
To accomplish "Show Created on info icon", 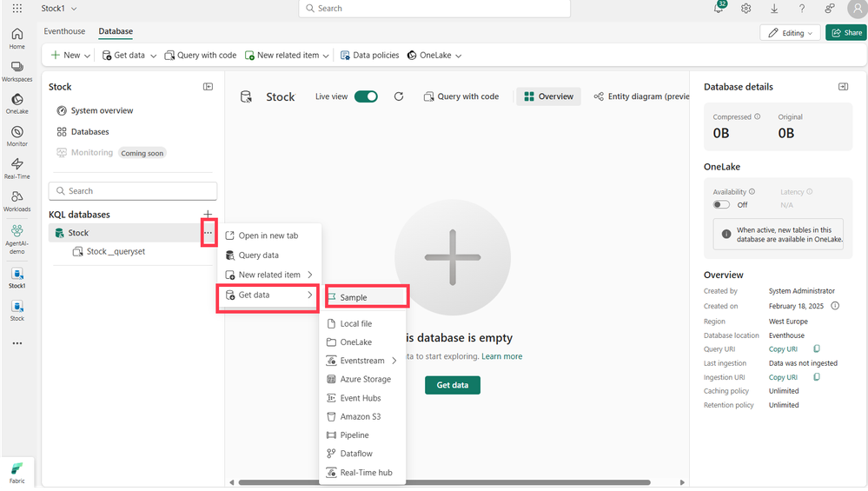I will pyautogui.click(x=835, y=306).
